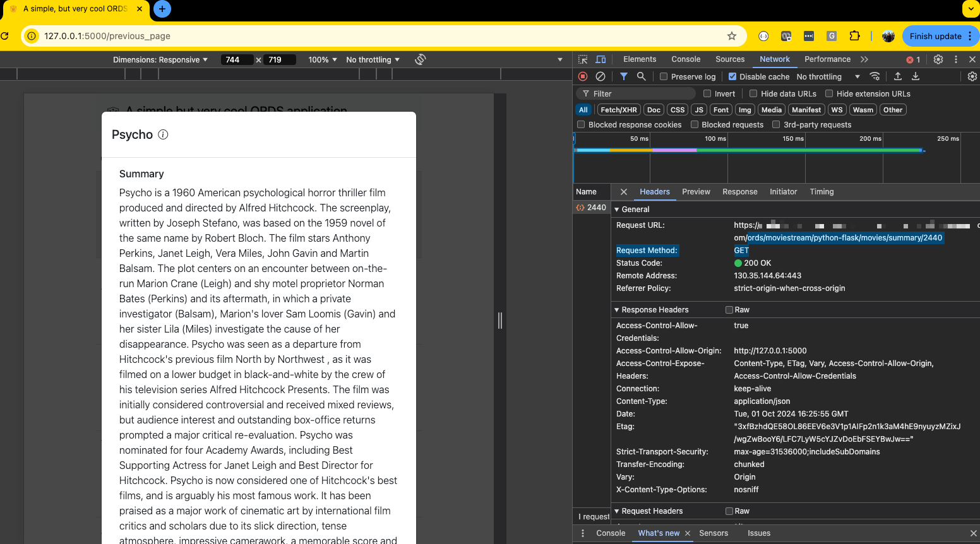Stop recording network log
Image resolution: width=980 pixels, height=544 pixels.
coord(583,76)
